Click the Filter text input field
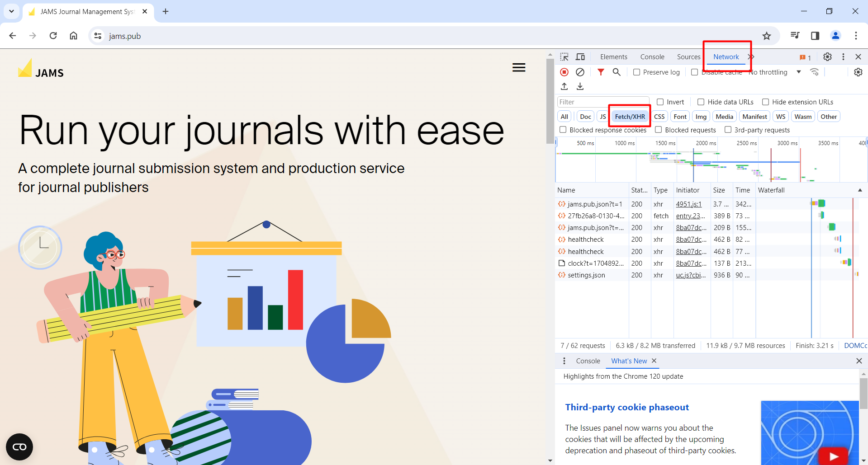The image size is (868, 465). pos(603,102)
